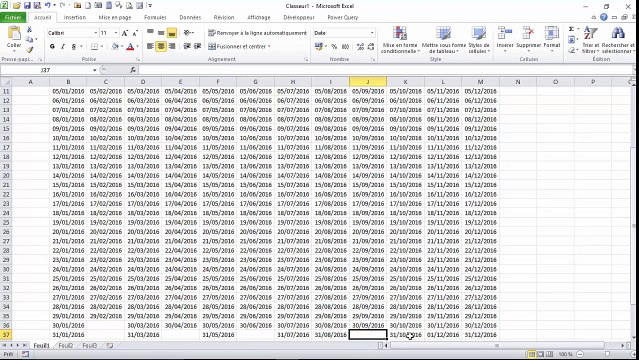Image resolution: width=639 pixels, height=360 pixels.
Task: Toggle Underline (S) formatting
Action: click(74, 46)
